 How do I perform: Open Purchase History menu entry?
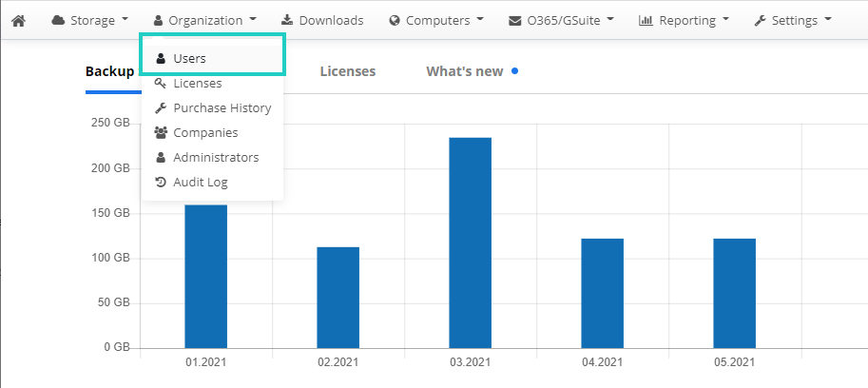point(212,107)
